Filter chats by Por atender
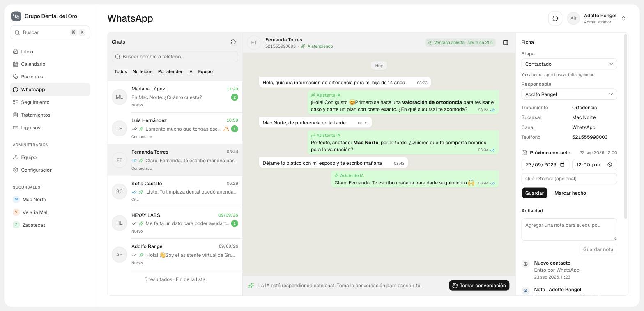The image size is (644, 311). [170, 71]
